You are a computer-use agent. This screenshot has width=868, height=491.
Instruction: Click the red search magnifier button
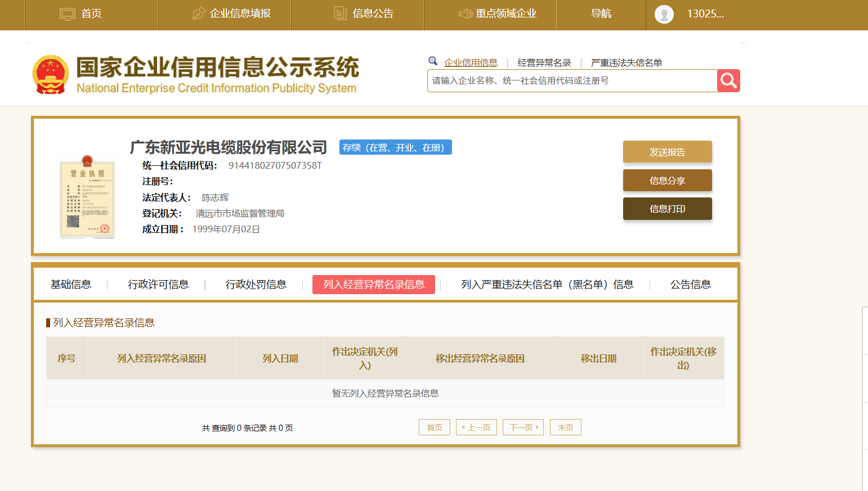click(x=728, y=81)
